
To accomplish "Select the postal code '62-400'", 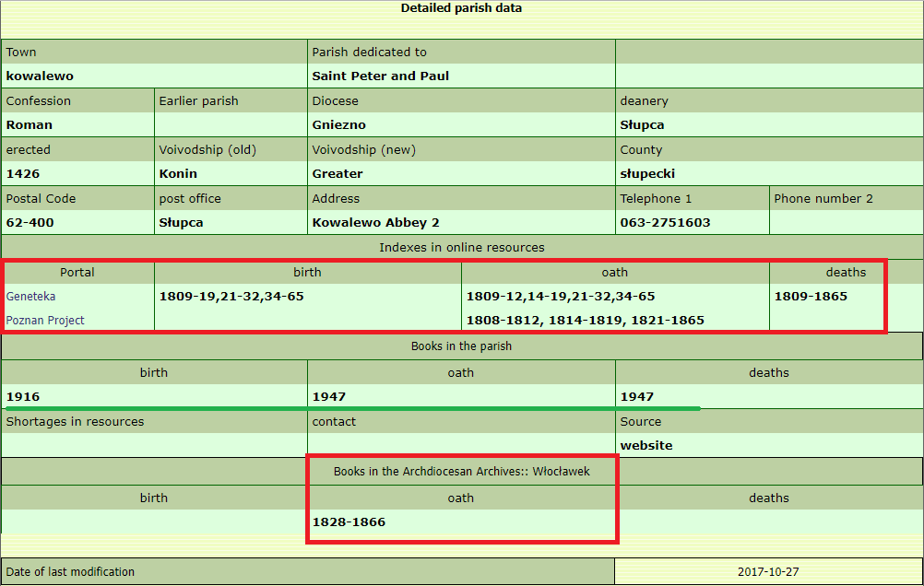I will click(30, 223).
